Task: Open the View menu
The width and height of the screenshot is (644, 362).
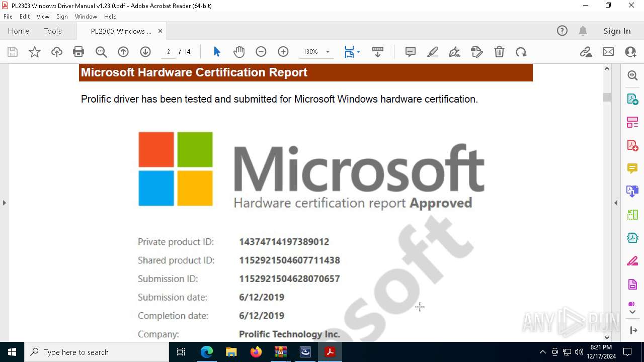Action: pyautogui.click(x=43, y=17)
